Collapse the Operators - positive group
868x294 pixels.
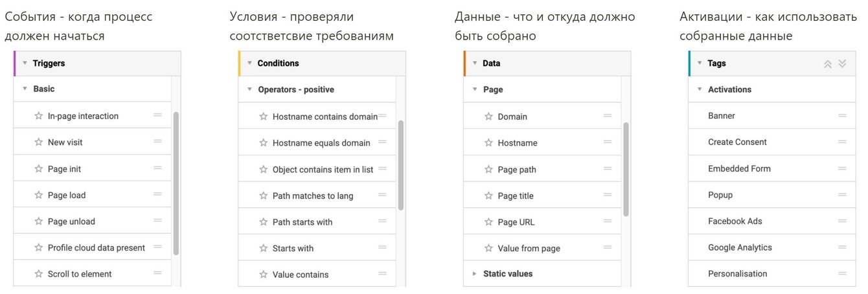(x=249, y=89)
